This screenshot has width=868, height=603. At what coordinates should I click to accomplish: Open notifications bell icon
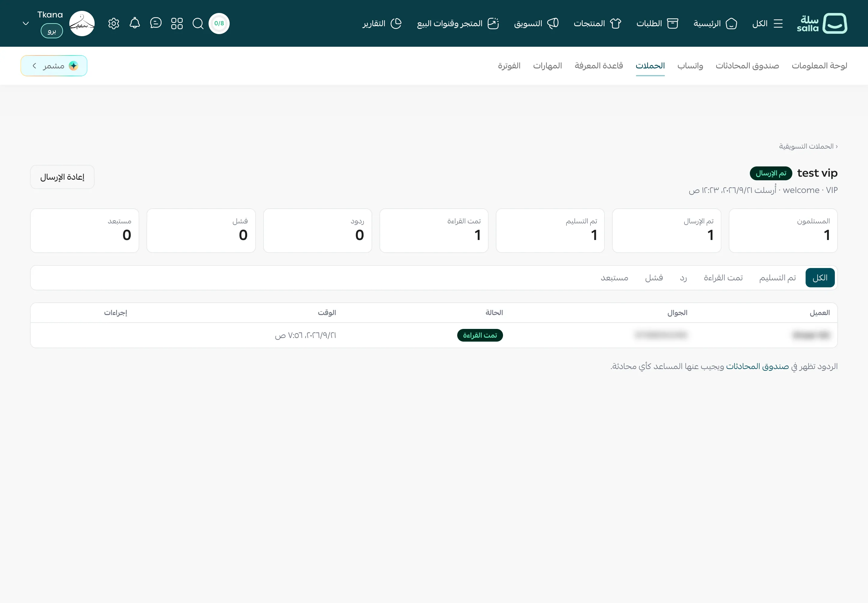135,24
